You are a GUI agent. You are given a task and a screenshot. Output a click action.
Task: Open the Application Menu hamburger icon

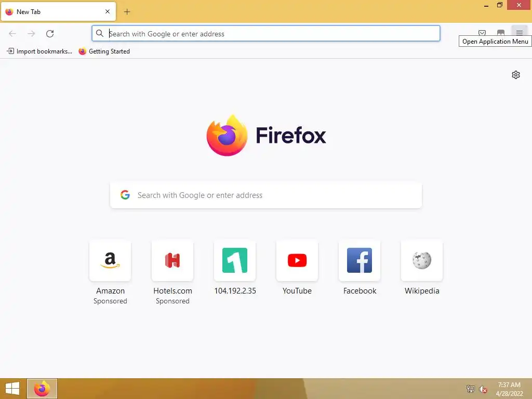(x=519, y=33)
